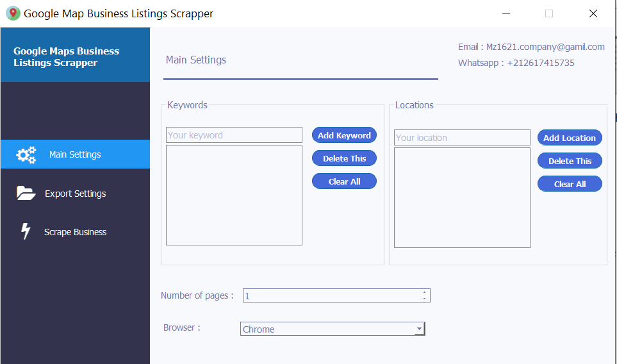Image resolution: width=617 pixels, height=364 pixels.
Task: Click the email address text
Action: pos(531,47)
